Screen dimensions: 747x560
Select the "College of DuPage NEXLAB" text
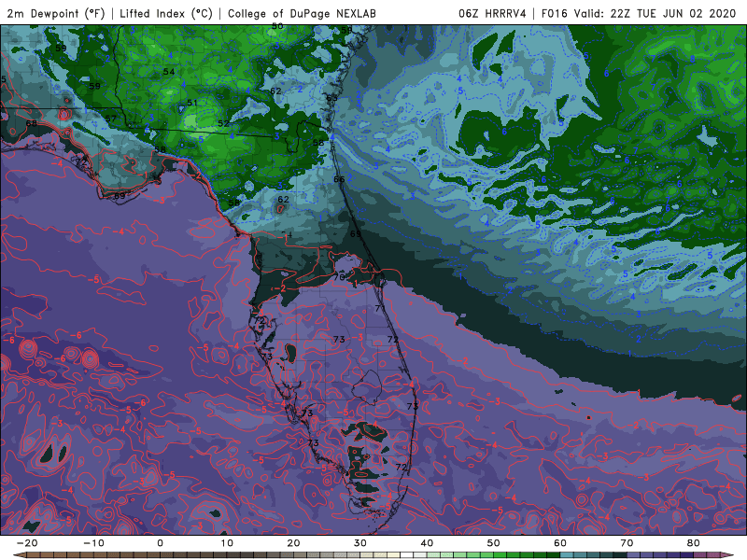click(x=302, y=13)
